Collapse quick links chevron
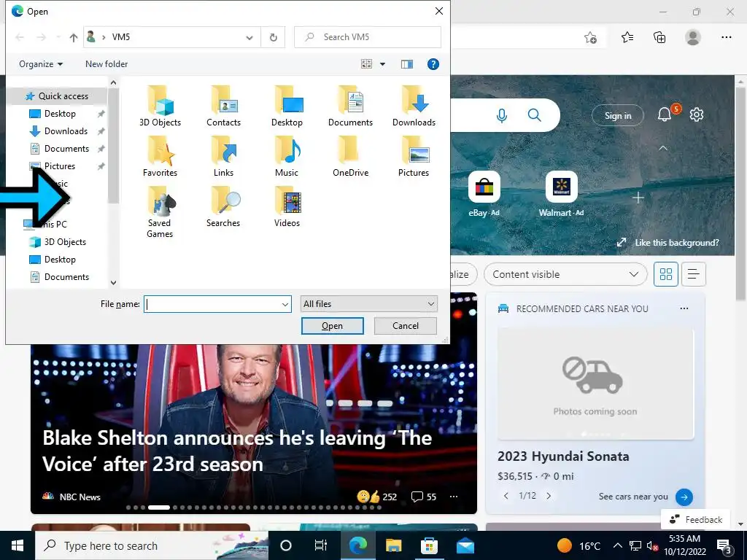This screenshot has width=747, height=560. coord(662,148)
